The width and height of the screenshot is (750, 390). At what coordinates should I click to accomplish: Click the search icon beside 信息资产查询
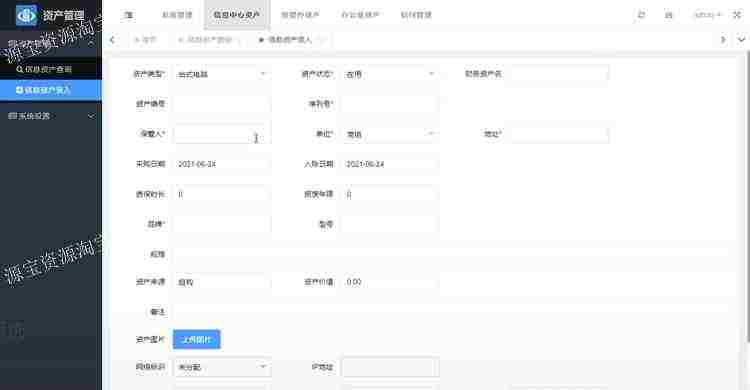pos(20,69)
